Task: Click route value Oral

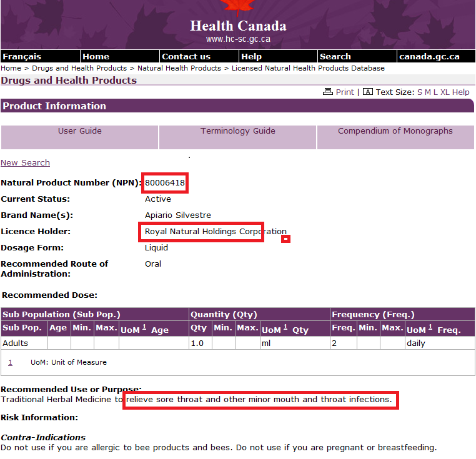Action: [x=153, y=264]
